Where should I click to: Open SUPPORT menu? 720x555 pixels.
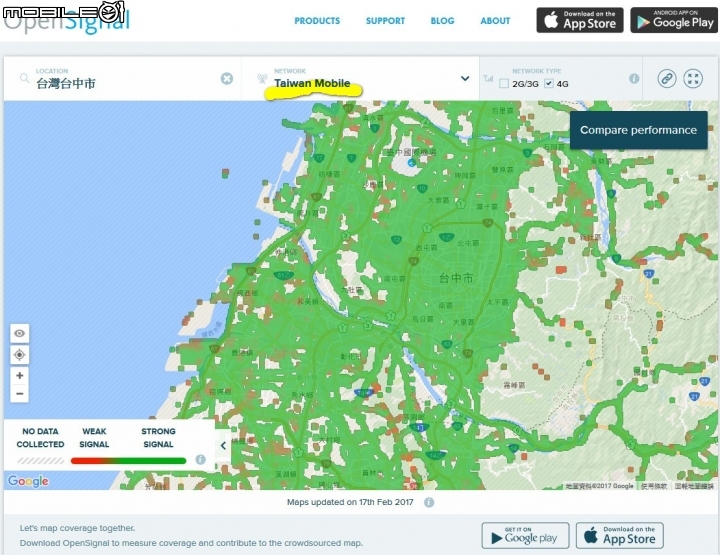[x=385, y=21]
